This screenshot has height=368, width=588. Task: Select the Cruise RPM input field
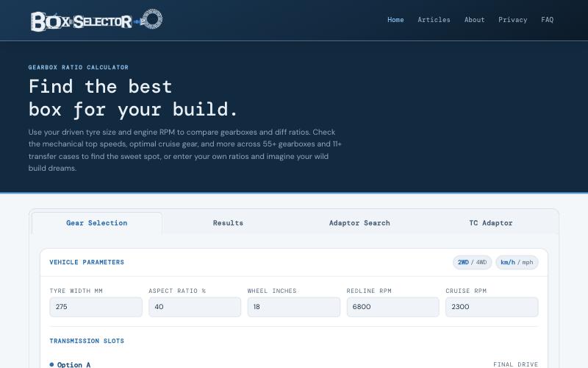pyautogui.click(x=492, y=307)
